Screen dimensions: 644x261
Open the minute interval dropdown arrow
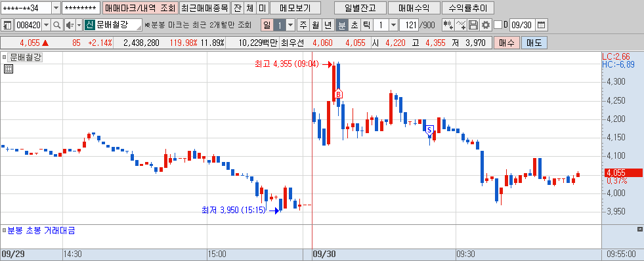coord(393,26)
